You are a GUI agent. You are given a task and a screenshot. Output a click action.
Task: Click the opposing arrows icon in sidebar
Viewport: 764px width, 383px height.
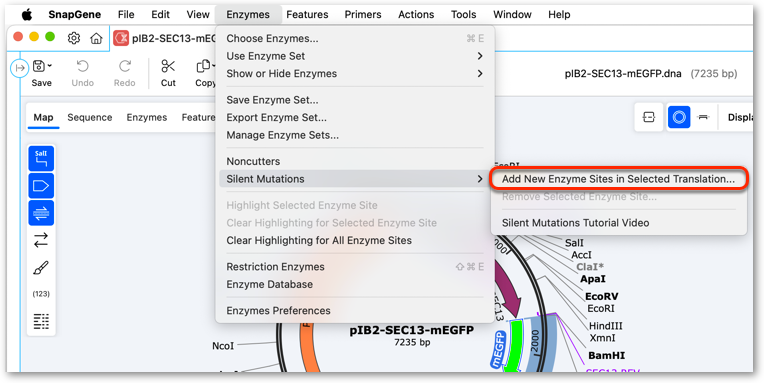pos(41,240)
